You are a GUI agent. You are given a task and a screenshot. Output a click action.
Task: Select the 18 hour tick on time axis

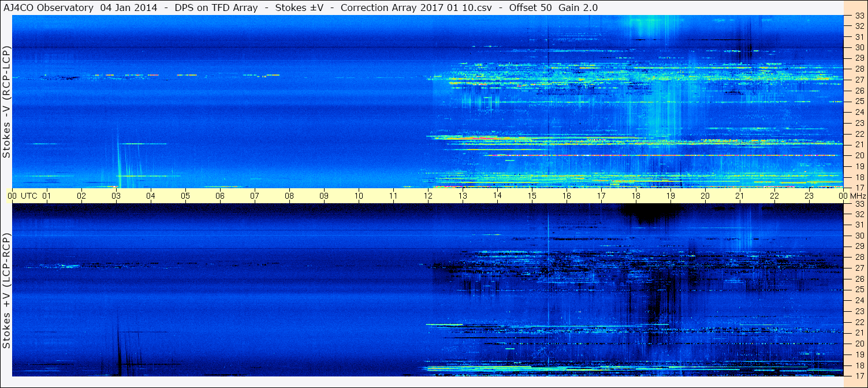[x=636, y=196]
